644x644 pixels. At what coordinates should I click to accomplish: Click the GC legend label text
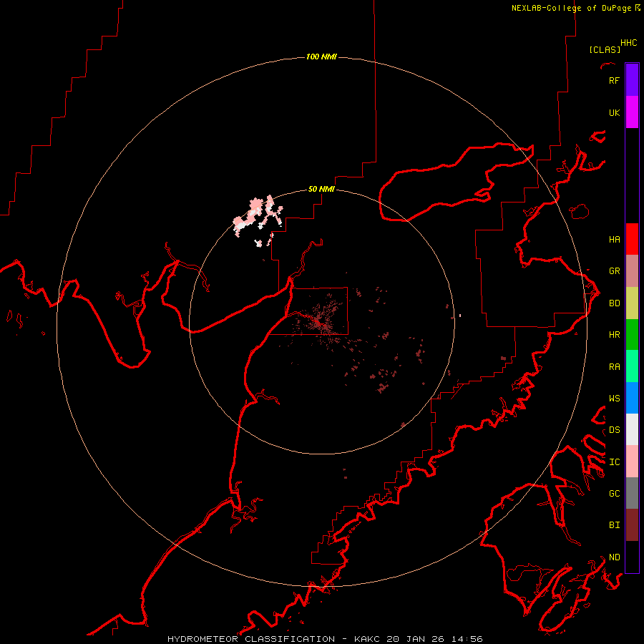point(614,493)
